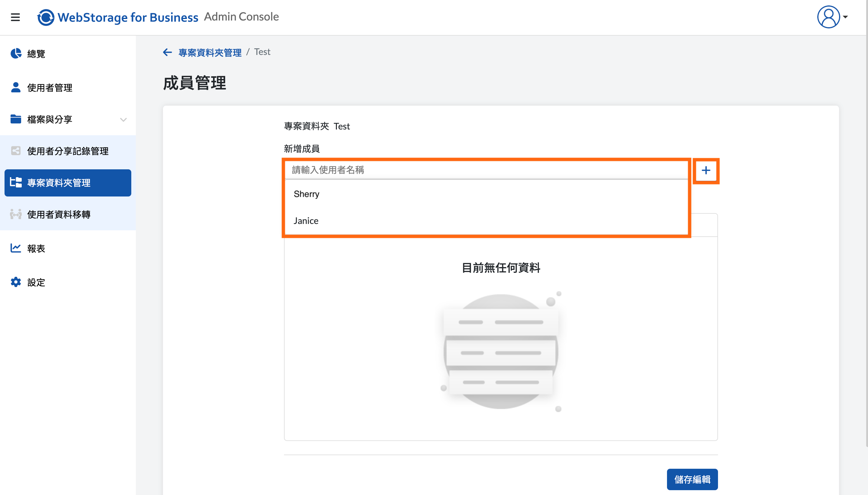
Task: Click the 專案資料夾管理 folder tree icon
Action: 16,182
